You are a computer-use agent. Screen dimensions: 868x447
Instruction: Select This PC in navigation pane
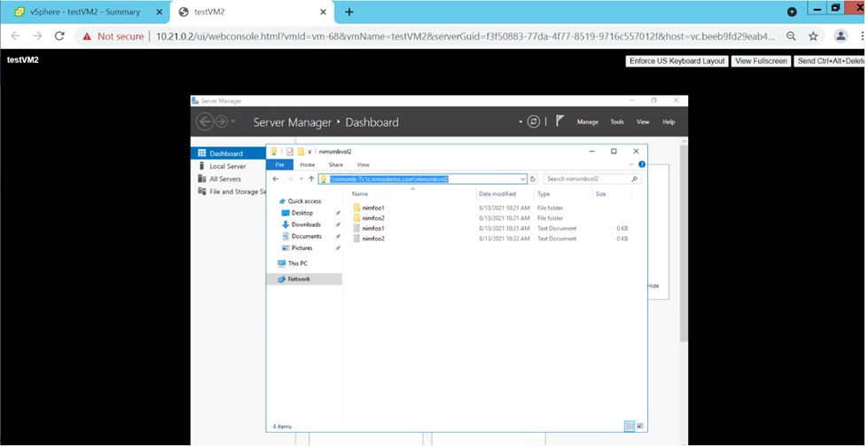(x=297, y=263)
